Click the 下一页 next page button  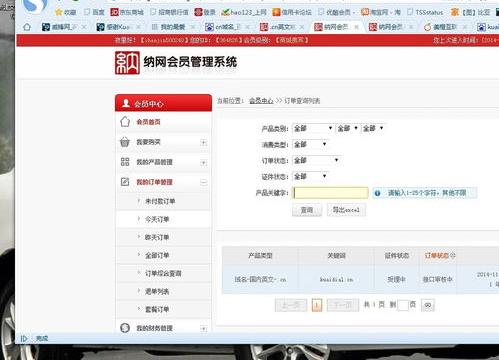(343, 305)
